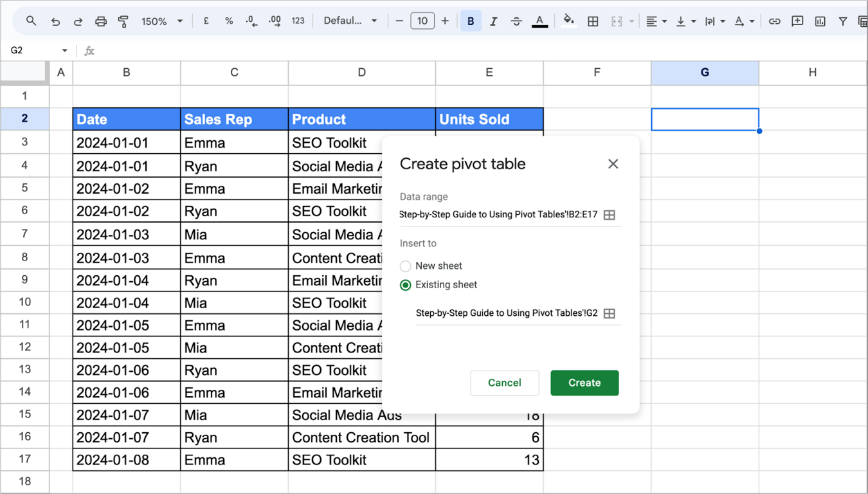Toggle bold formatting

(x=471, y=21)
